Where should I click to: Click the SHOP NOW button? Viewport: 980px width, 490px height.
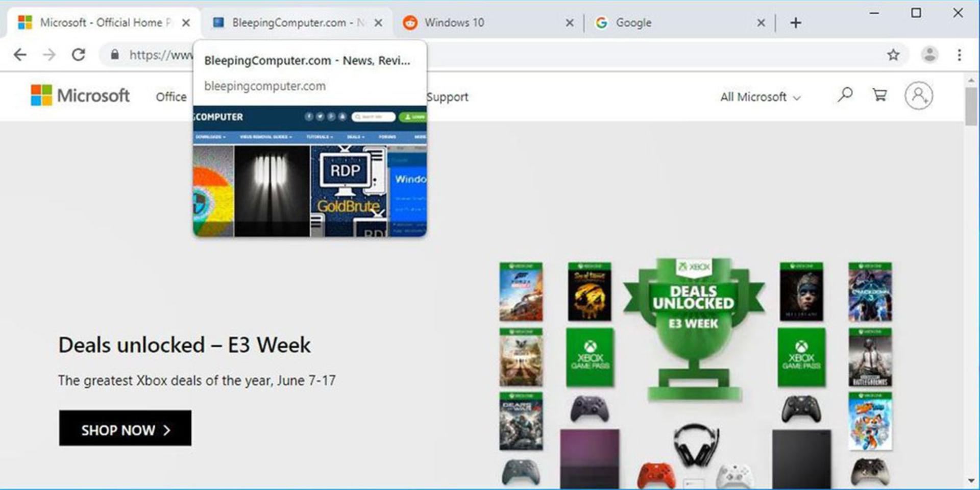[125, 428]
